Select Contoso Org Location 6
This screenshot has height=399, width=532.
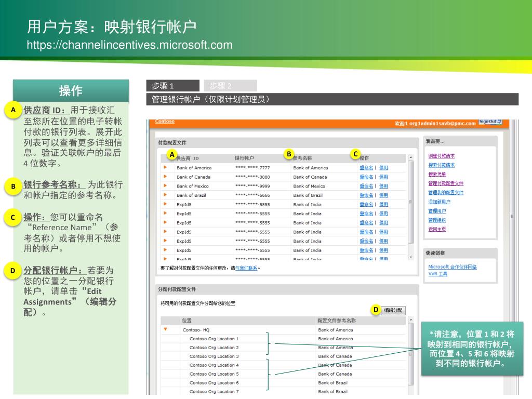(214, 383)
